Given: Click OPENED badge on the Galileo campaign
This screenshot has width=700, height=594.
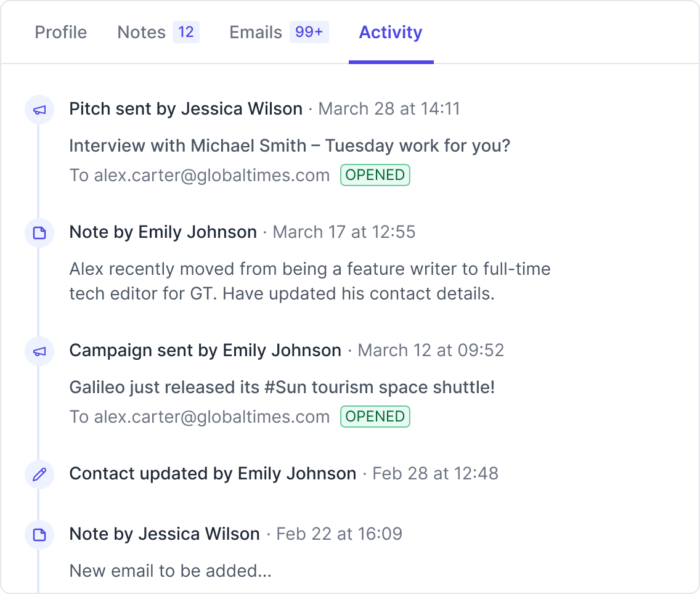Looking at the screenshot, I should [375, 417].
